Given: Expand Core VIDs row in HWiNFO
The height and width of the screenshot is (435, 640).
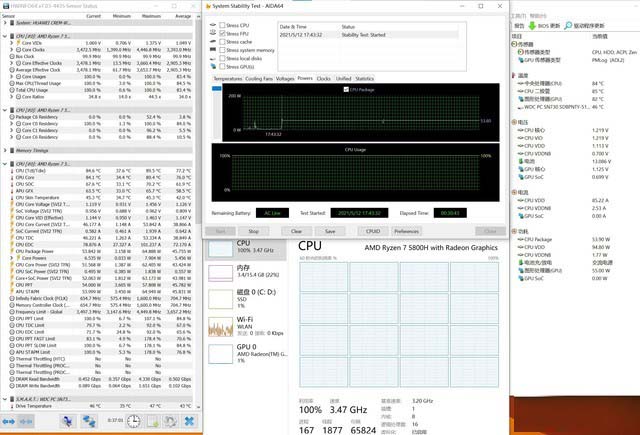Looking at the screenshot, I should click(x=11, y=43).
